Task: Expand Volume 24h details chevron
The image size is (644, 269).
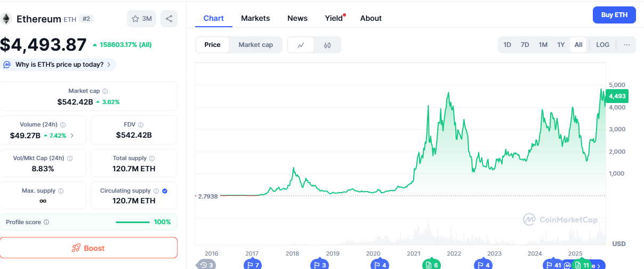Action: pyautogui.click(x=72, y=136)
